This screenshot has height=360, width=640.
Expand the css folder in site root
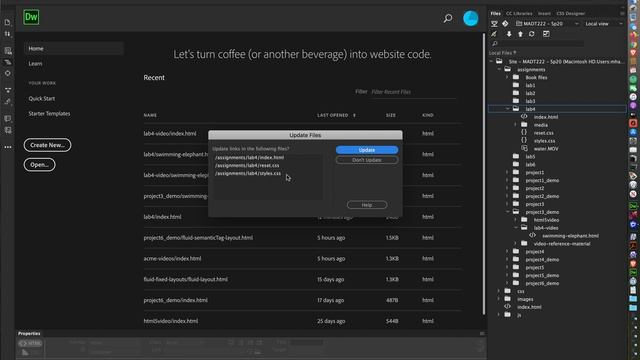coord(500,291)
